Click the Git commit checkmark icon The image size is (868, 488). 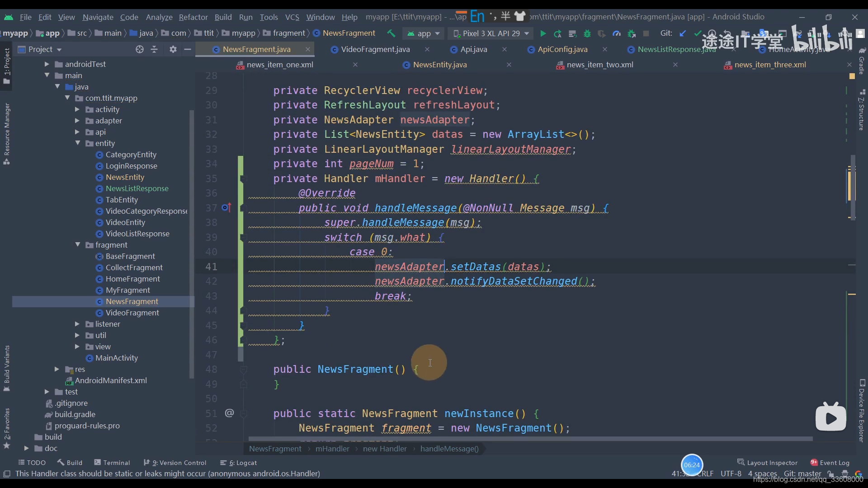(698, 33)
